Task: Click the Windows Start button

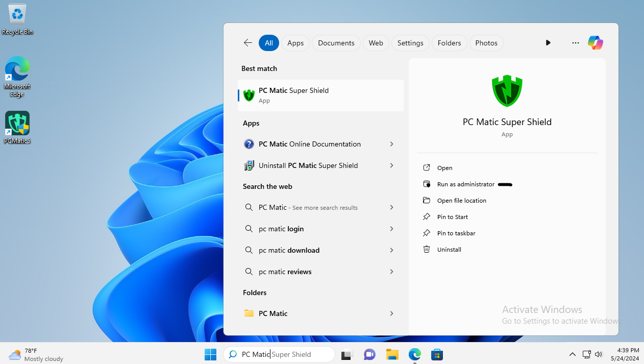Action: 210,354
